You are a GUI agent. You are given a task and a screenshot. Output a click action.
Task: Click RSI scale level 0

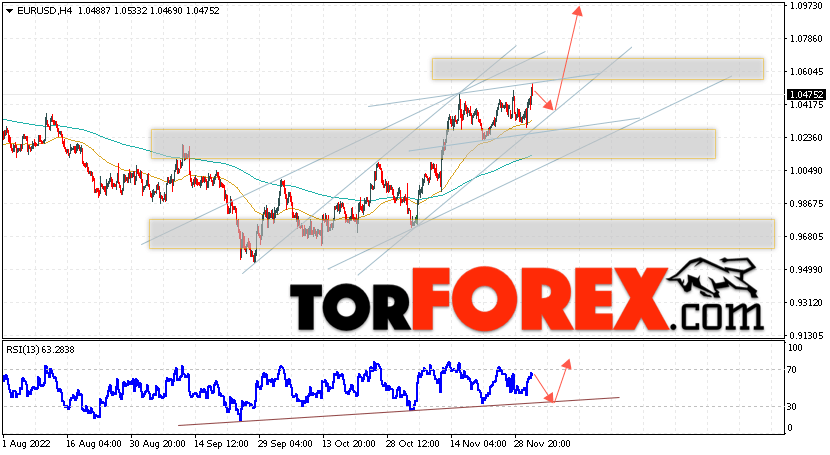790,427
